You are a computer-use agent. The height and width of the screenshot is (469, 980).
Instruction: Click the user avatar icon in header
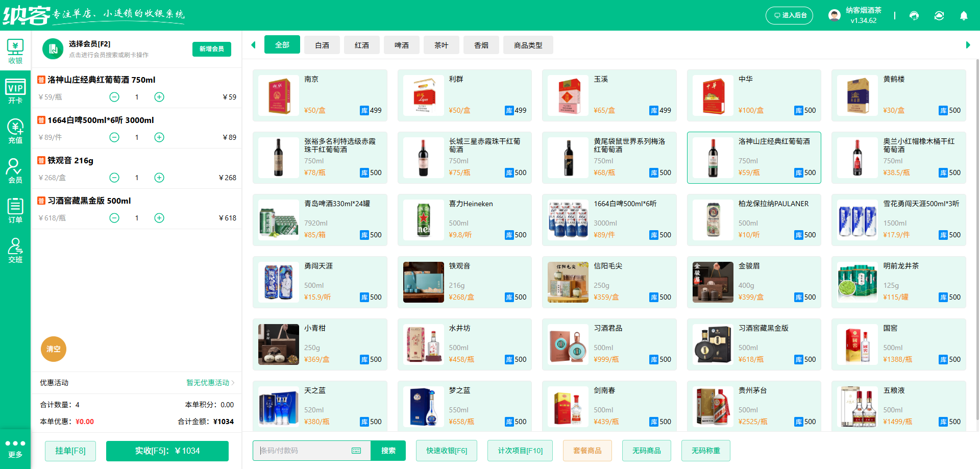835,15
